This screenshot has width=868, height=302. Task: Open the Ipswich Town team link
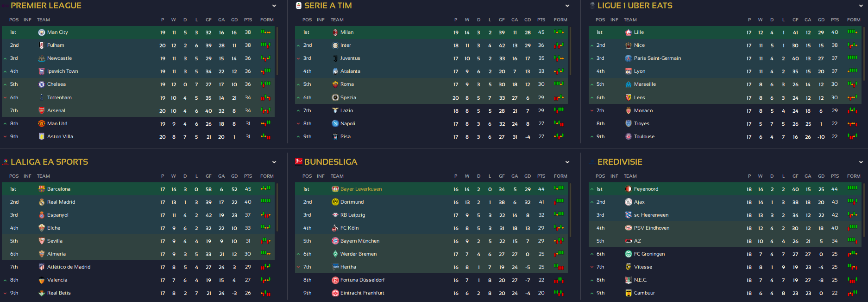63,71
